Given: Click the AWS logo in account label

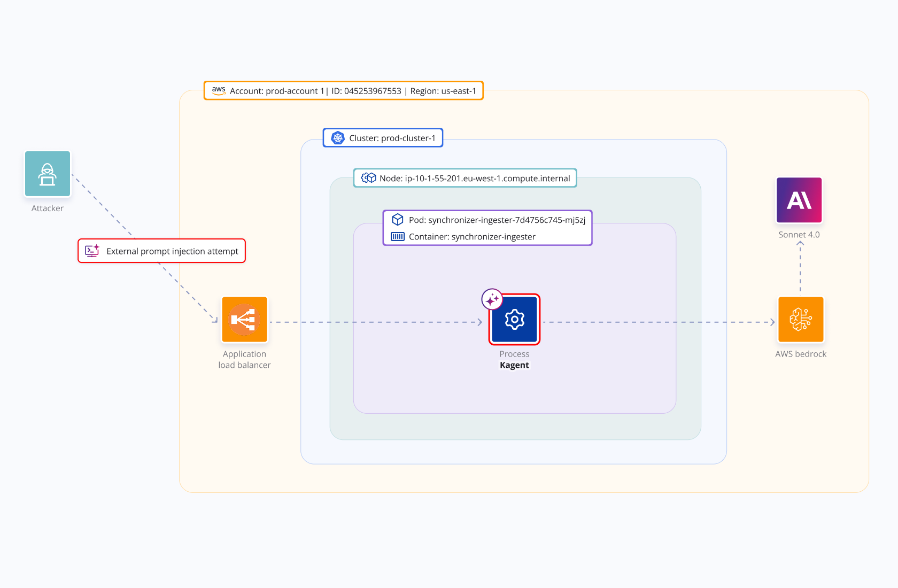Looking at the screenshot, I should (x=219, y=90).
